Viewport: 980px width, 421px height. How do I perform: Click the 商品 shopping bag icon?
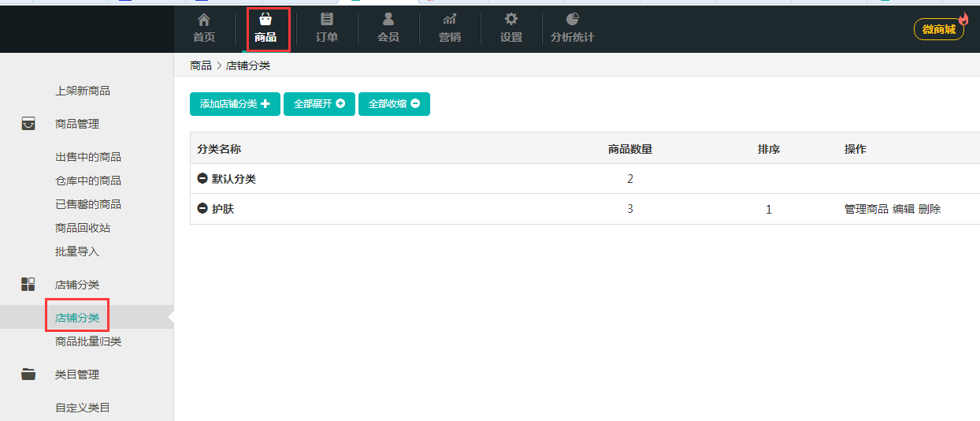point(265,20)
